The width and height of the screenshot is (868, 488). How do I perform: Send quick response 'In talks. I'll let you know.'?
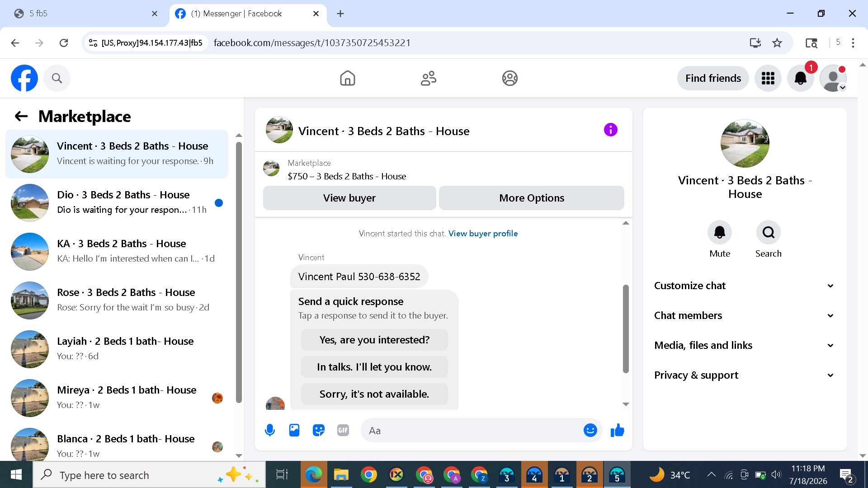coord(374,367)
